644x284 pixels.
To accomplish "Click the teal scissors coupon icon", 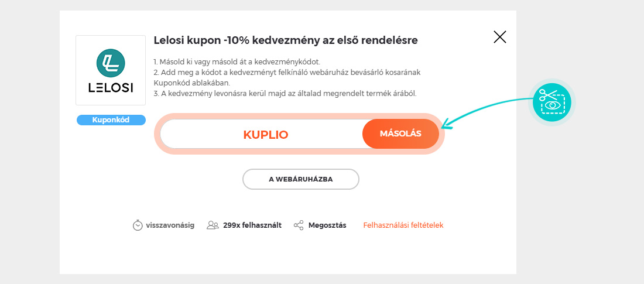I will (x=552, y=101).
